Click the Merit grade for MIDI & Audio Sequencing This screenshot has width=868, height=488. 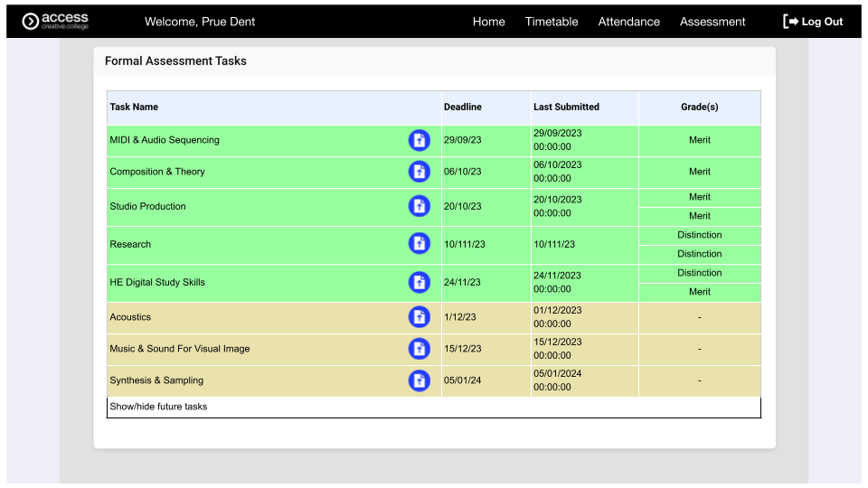[700, 140]
